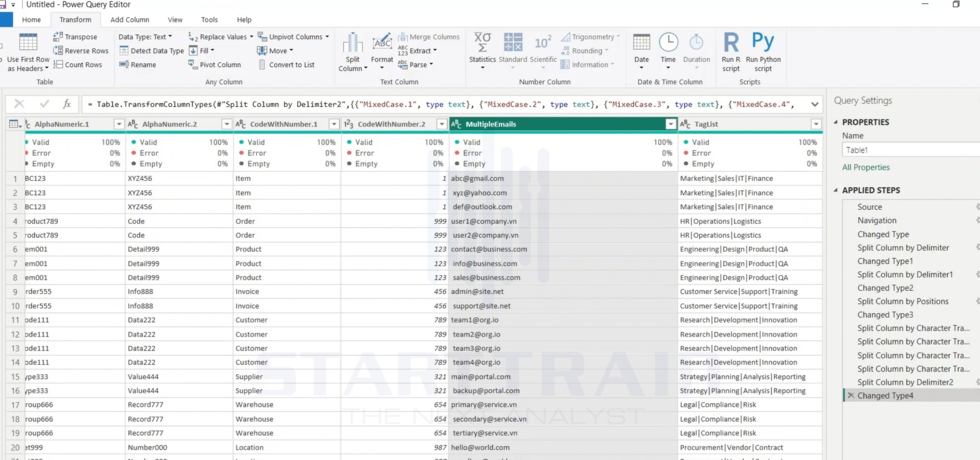Click the table menu icon in grid corner
Image resolution: width=980 pixels, height=460 pixels.
coord(15,124)
